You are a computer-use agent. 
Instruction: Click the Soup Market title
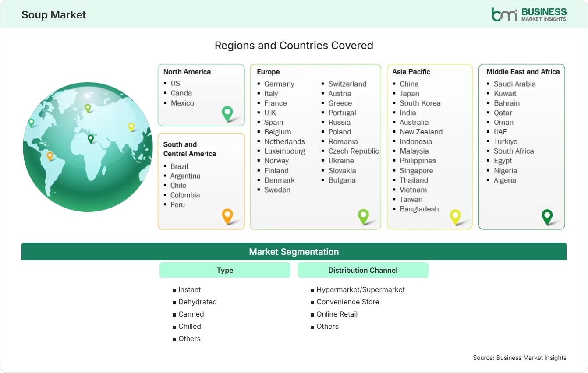point(54,14)
